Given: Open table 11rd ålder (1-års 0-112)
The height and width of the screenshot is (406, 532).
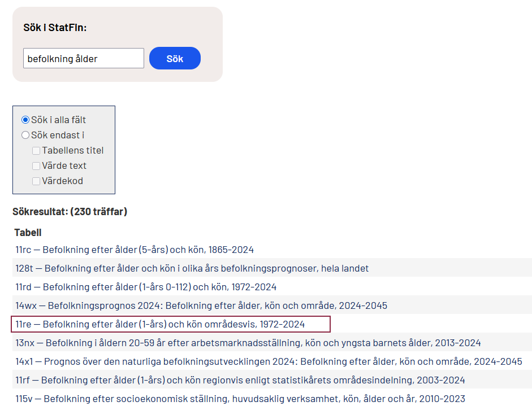Looking at the screenshot, I should pos(146,287).
